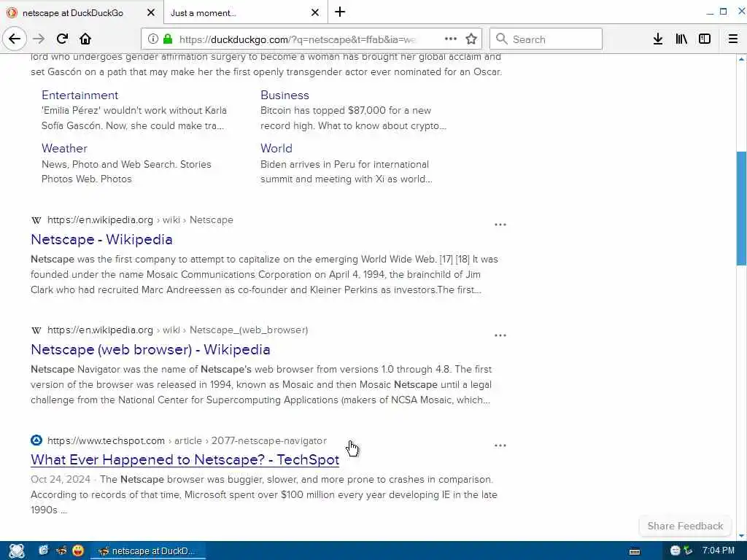Bookmark this page with the star icon
This screenshot has height=560, width=747.
(471, 39)
